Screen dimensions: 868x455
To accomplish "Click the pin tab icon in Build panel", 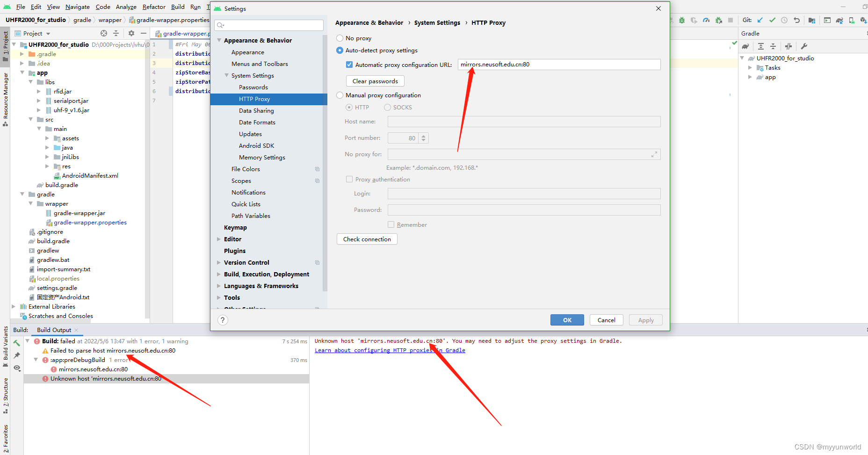I will [x=17, y=355].
